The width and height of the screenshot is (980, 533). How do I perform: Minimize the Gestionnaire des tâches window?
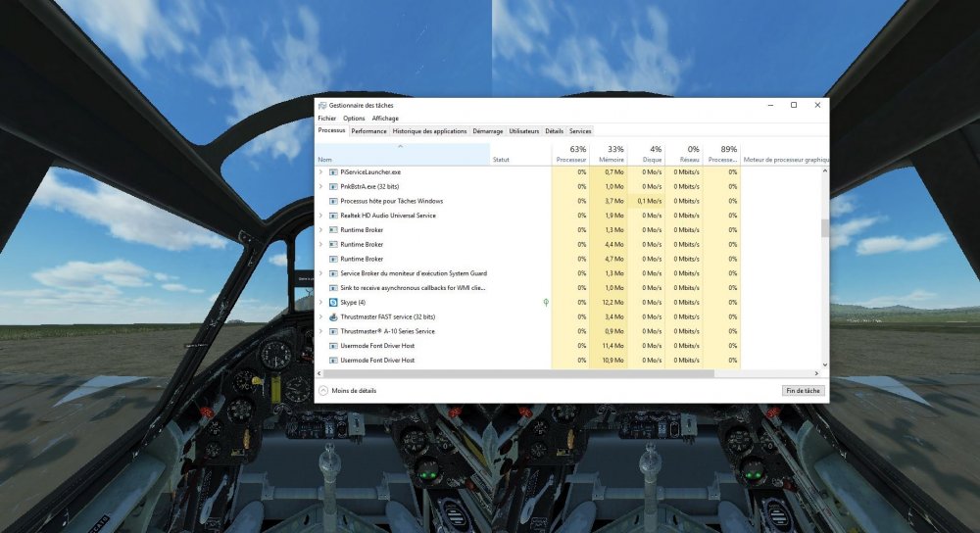770,105
